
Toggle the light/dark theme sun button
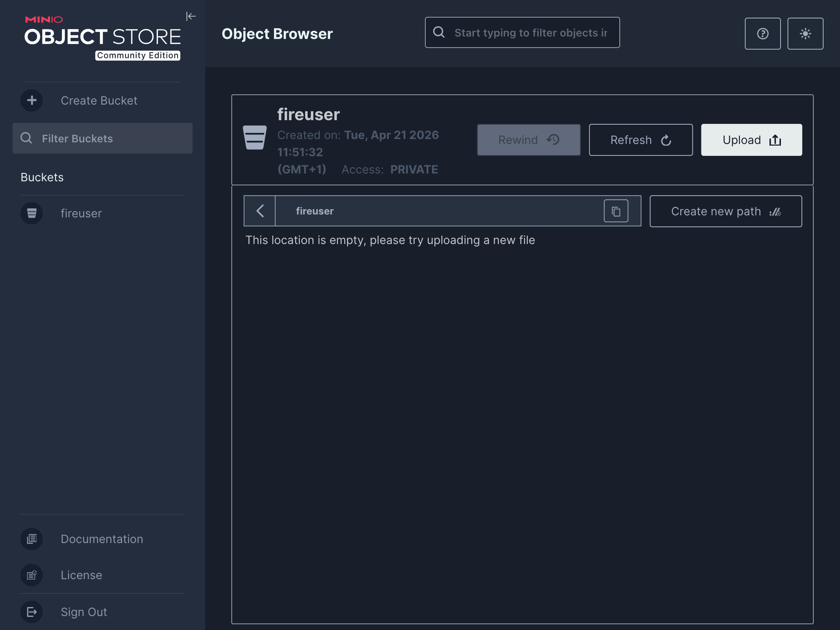point(805,34)
